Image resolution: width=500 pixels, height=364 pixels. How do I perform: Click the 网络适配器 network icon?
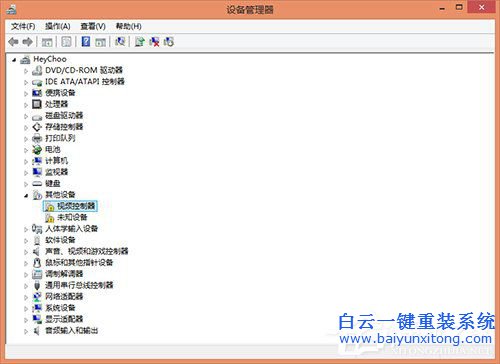pos(37,297)
